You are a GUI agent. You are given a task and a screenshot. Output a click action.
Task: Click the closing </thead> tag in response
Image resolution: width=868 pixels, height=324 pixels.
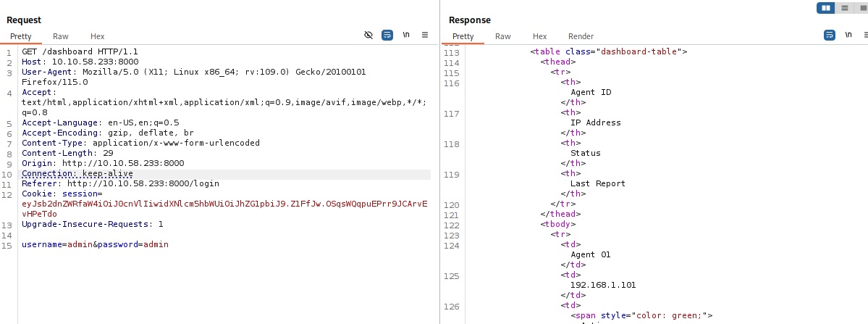click(x=560, y=215)
